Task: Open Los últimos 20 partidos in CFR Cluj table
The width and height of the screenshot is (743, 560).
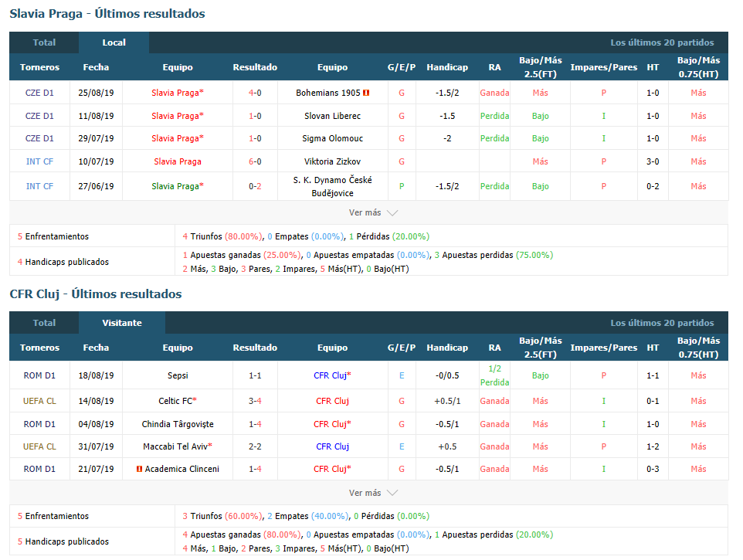Action: [661, 323]
